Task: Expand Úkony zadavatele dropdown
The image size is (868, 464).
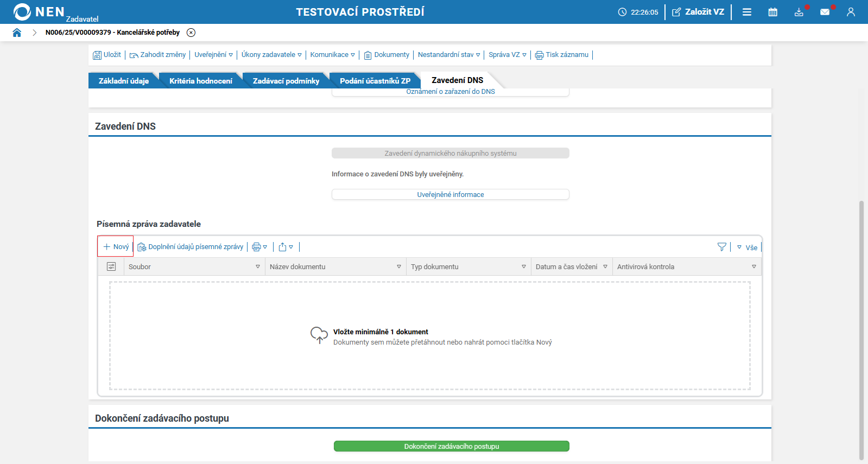Action: tap(271, 55)
